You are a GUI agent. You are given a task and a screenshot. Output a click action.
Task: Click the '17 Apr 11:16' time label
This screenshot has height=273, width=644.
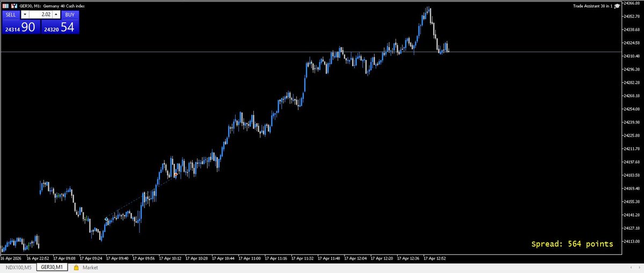276,258
